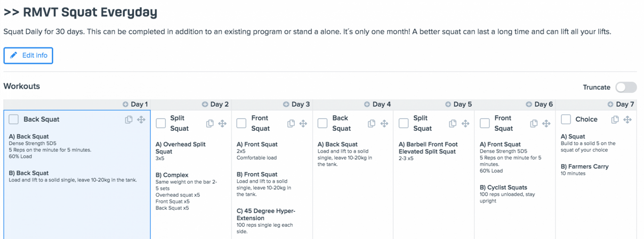This screenshot has width=644, height=239.
Task: Tick the Day 7 Choice checkbox
Action: click(x=566, y=119)
